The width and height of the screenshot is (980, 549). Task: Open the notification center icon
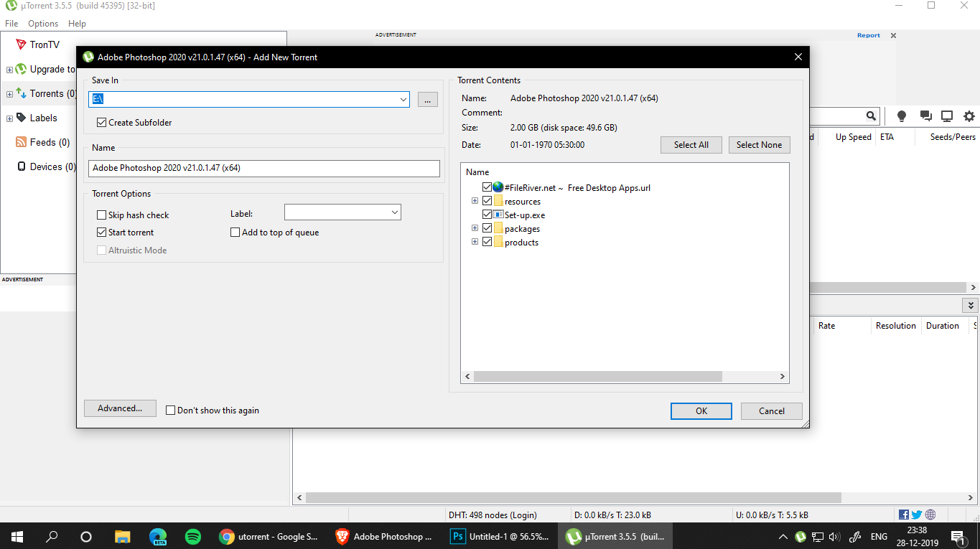(957, 536)
